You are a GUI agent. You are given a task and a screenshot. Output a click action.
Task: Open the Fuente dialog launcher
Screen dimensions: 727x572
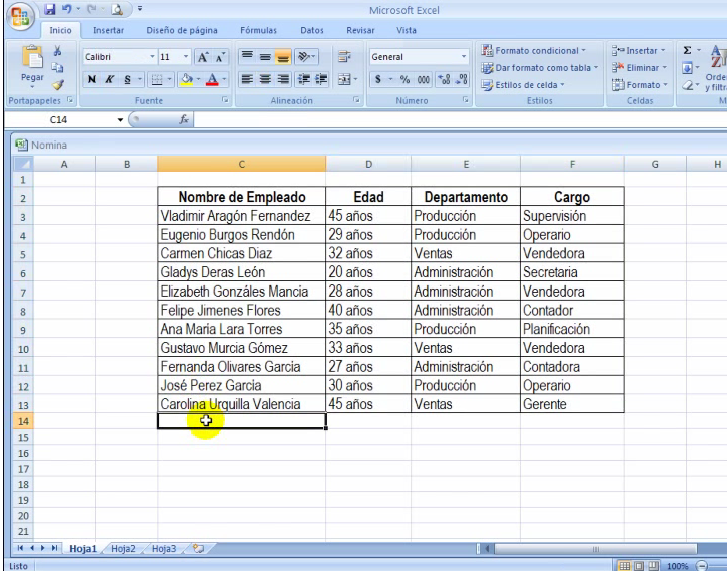pyautogui.click(x=225, y=100)
